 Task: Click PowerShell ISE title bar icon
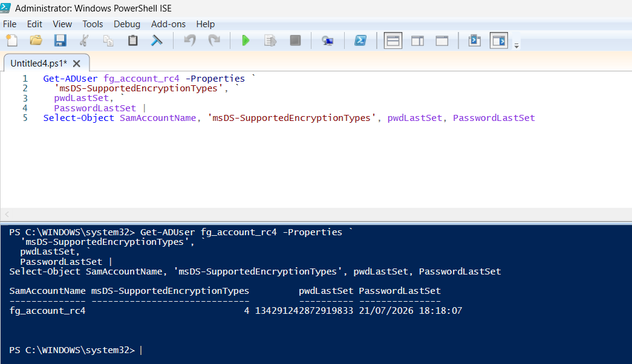click(x=5, y=8)
